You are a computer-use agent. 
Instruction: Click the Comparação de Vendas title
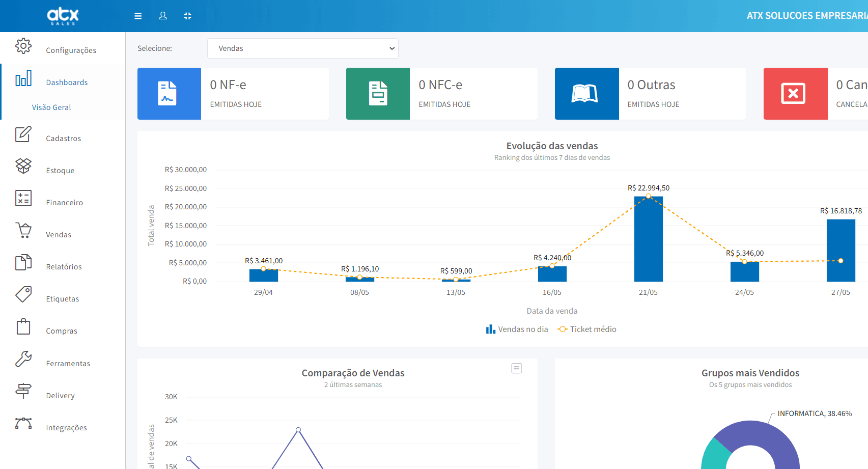pos(353,373)
